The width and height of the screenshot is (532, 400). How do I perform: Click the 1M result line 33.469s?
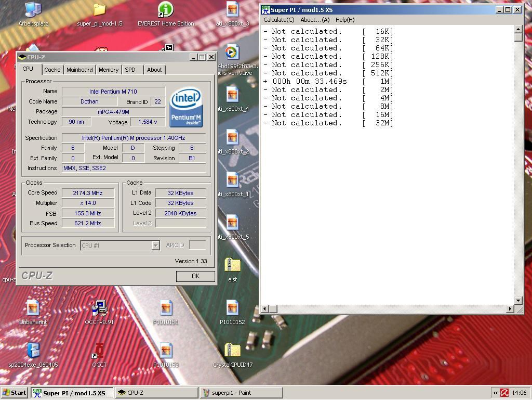pos(328,82)
